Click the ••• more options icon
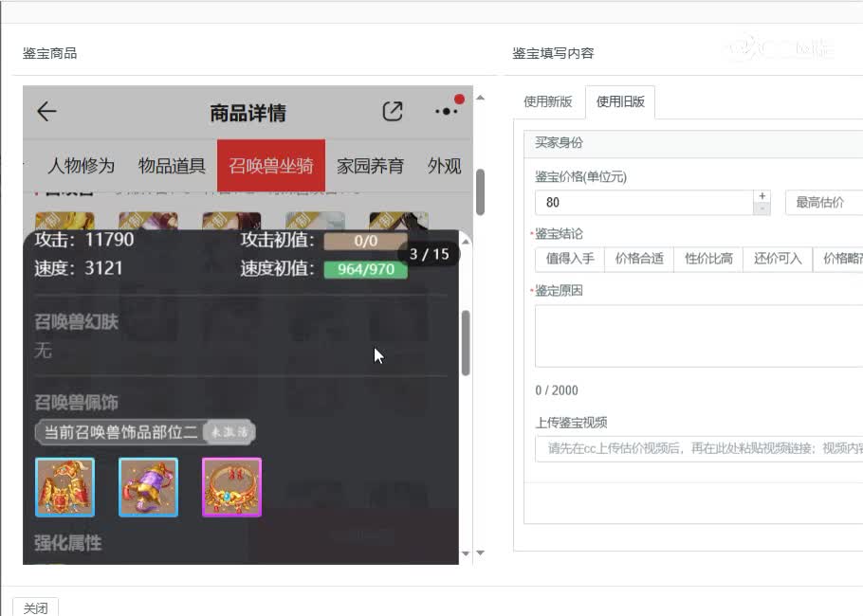This screenshot has height=616, width=863. pyautogui.click(x=445, y=111)
